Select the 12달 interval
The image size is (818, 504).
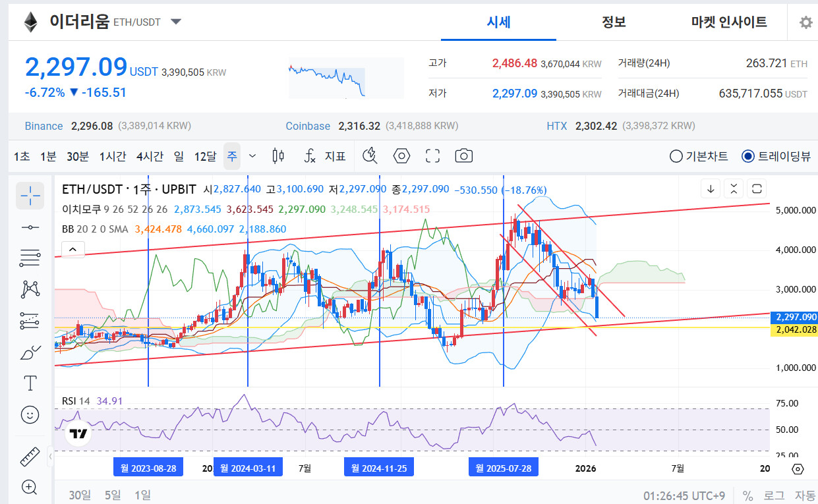[x=205, y=156]
